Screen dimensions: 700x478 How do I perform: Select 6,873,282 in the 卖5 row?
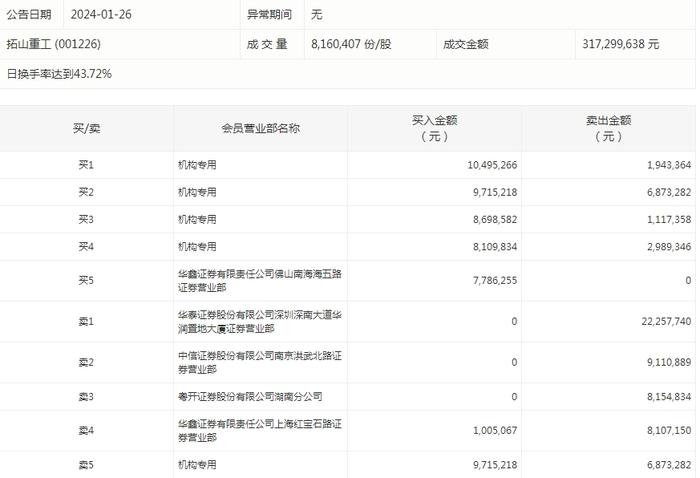point(669,465)
